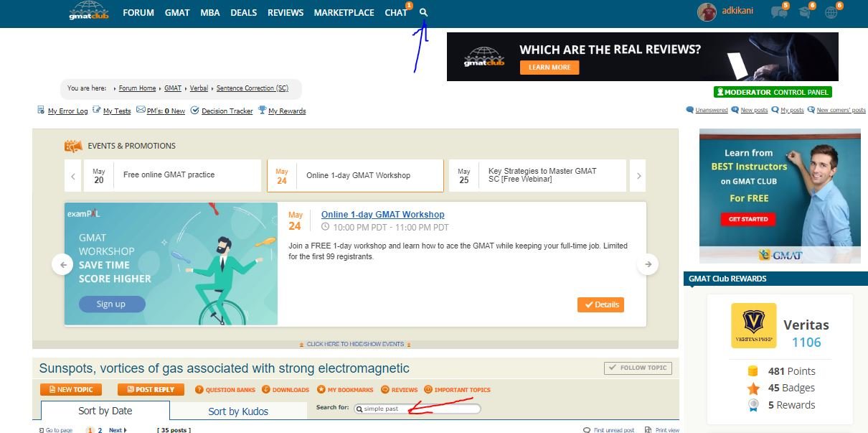Open the Moderator Control Panel button

tap(773, 92)
